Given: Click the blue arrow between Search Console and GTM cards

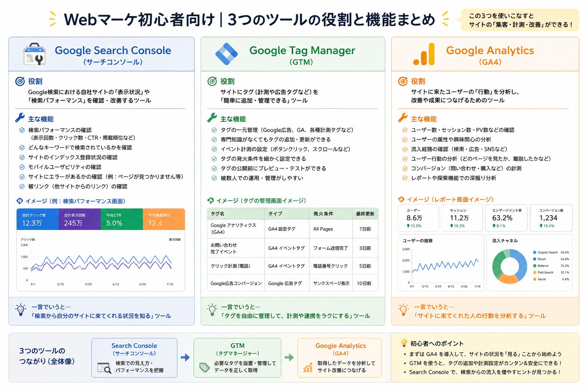Looking at the screenshot, I should (185, 358).
